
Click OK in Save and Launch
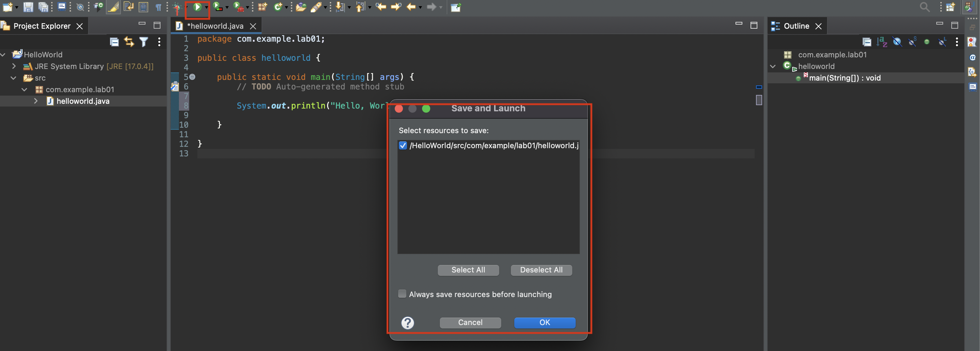545,322
